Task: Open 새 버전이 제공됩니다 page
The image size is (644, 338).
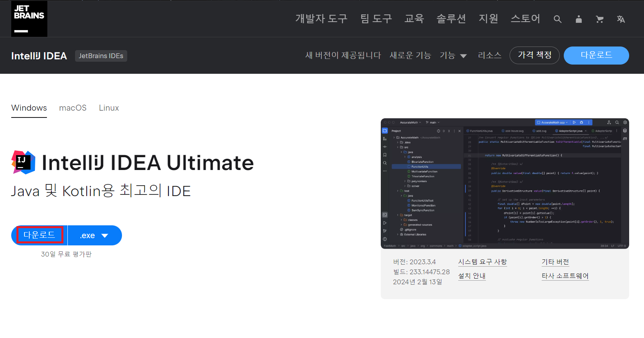Action: coord(343,55)
